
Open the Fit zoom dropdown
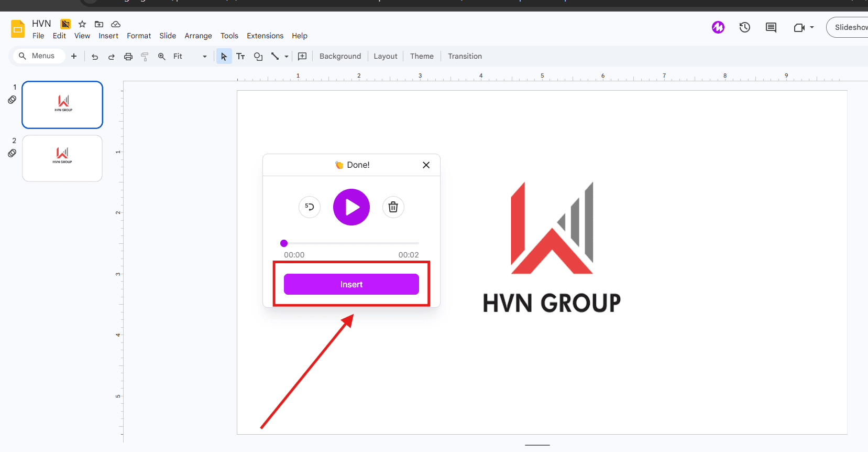coord(191,56)
